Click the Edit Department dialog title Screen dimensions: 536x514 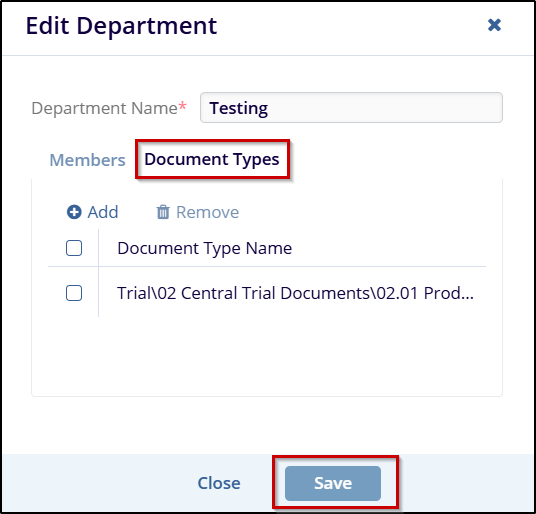coord(121,26)
